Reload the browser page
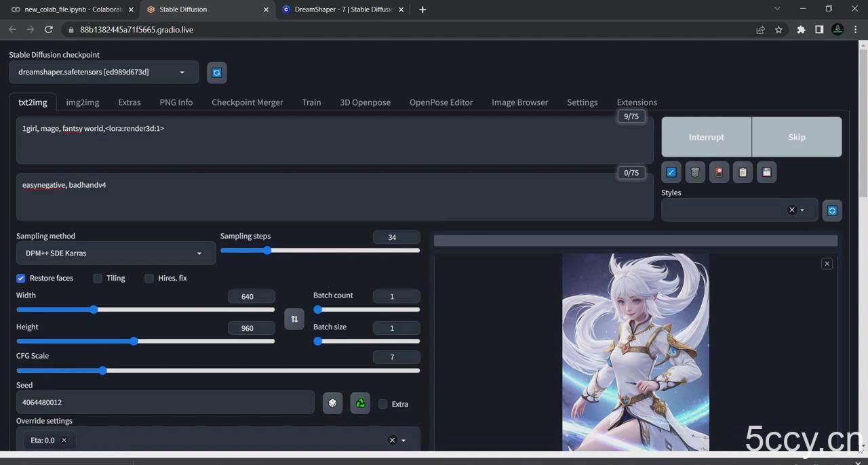868x465 pixels. (x=48, y=30)
